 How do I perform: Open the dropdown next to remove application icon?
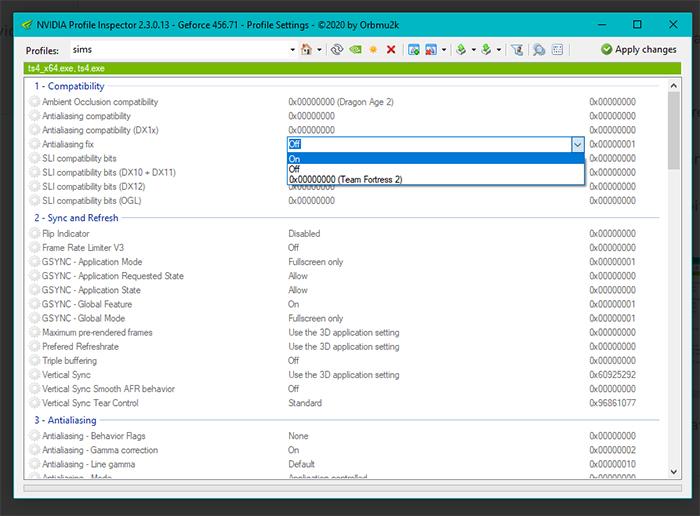point(444,50)
